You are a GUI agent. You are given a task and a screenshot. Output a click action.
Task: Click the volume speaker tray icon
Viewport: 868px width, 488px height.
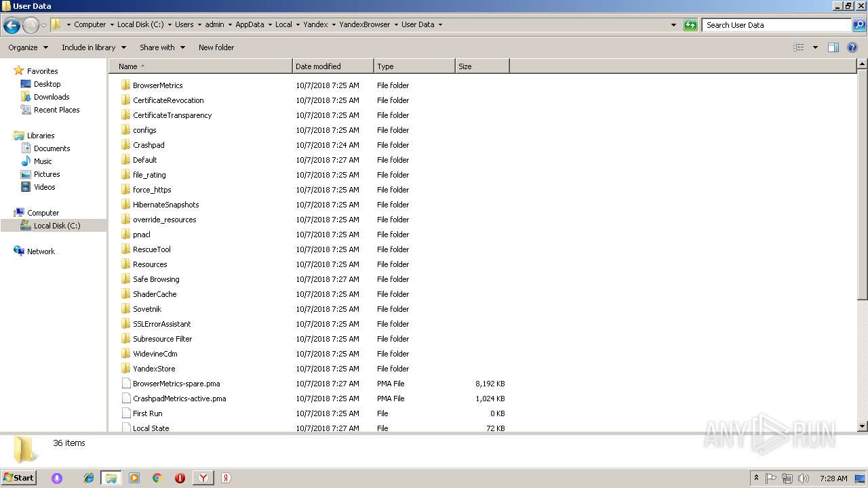804,479
